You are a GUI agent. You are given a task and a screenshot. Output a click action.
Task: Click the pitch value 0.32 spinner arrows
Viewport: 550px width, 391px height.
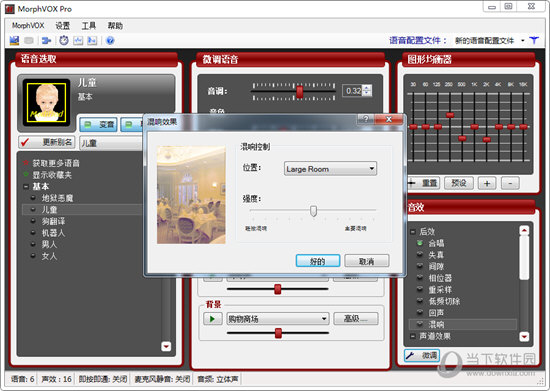click(x=367, y=90)
